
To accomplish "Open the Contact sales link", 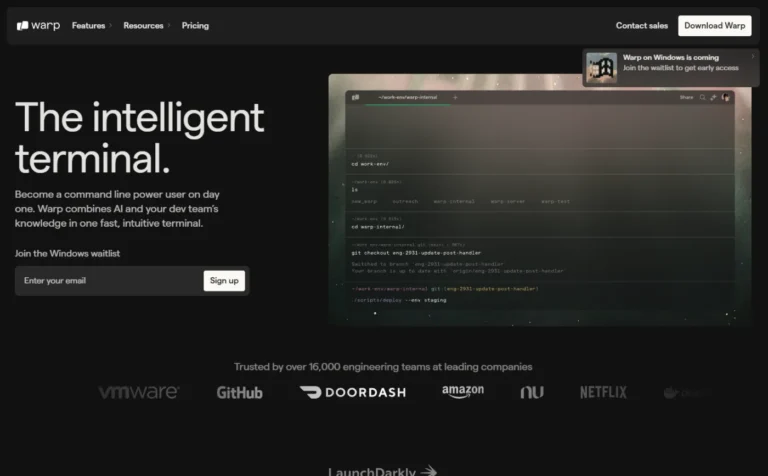I will tap(642, 25).
